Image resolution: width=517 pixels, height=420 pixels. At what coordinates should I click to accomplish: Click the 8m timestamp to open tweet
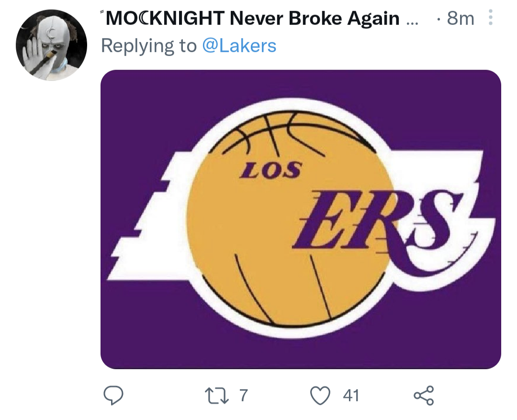coord(460,18)
